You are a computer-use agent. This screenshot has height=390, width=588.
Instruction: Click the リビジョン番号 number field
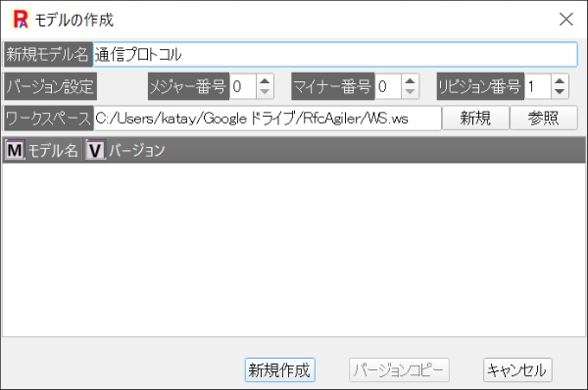pos(538,86)
